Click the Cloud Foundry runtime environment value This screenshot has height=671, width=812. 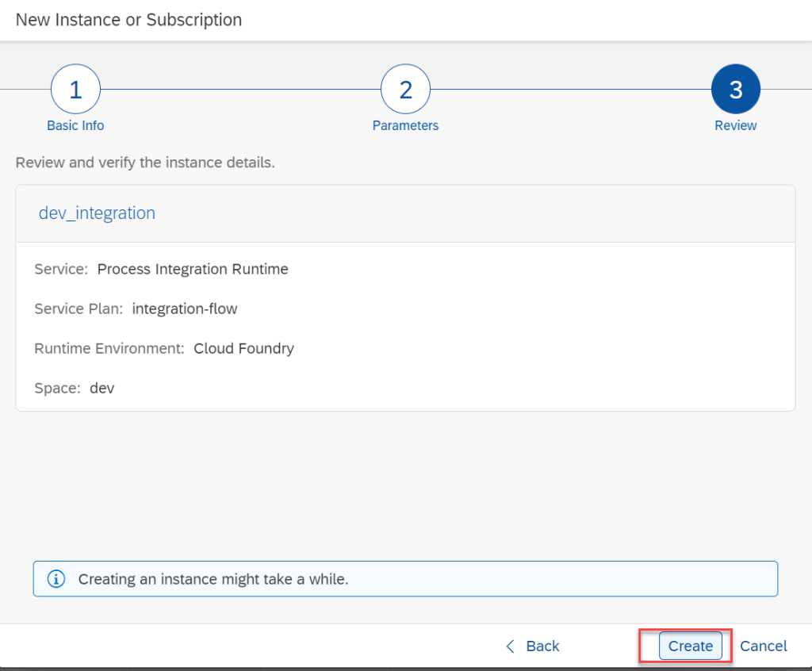coord(243,348)
